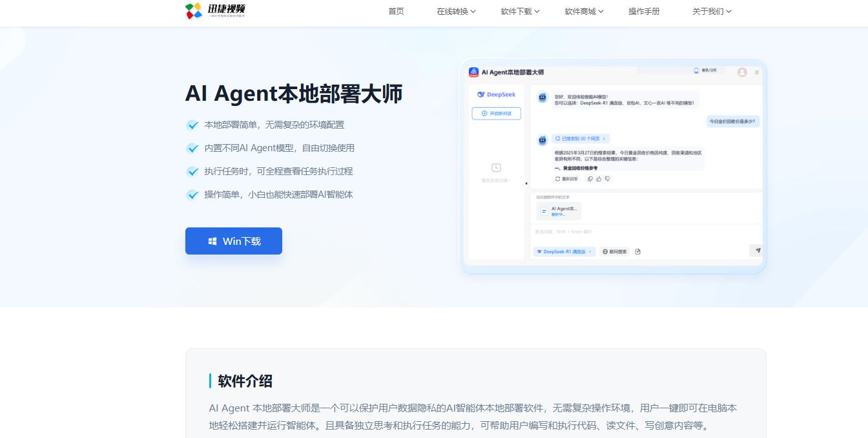Click the DeepSeek logo in preview sidebar
868x438 pixels.
pyautogui.click(x=496, y=94)
